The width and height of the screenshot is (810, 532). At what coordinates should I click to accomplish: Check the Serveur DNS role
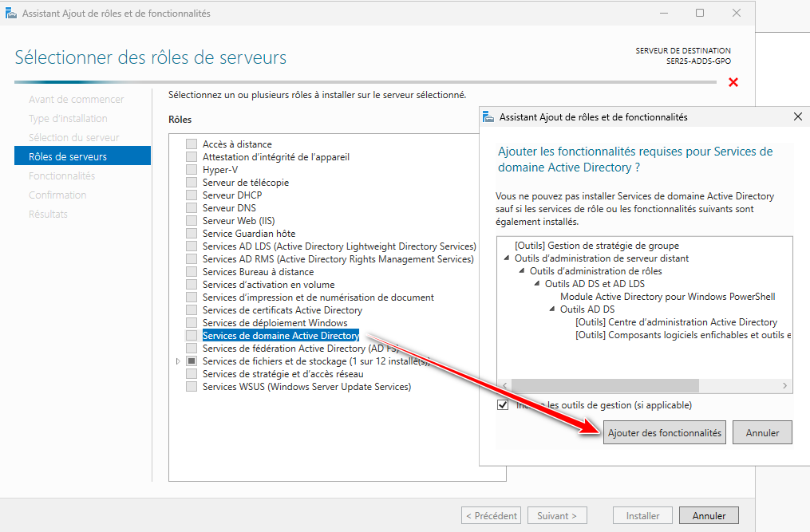192,207
